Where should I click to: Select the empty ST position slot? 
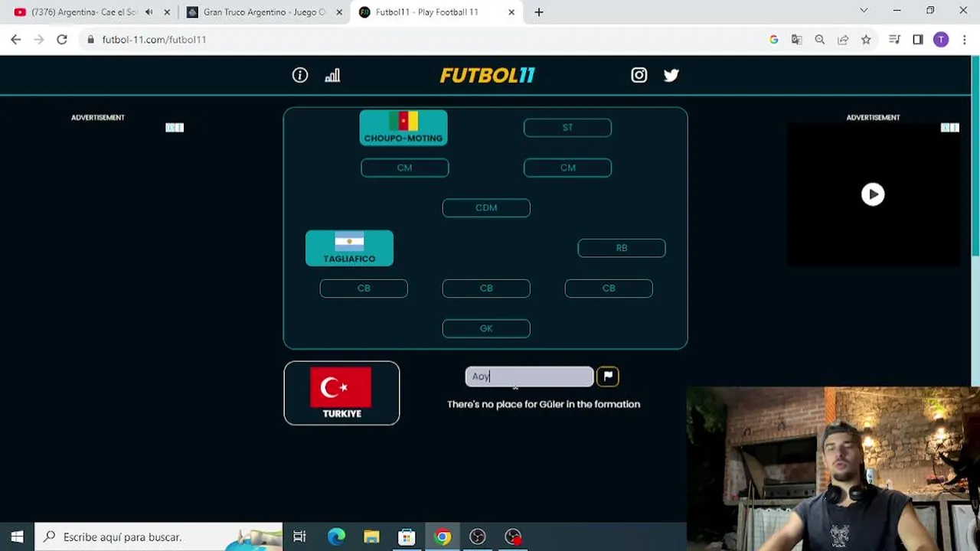tap(567, 128)
